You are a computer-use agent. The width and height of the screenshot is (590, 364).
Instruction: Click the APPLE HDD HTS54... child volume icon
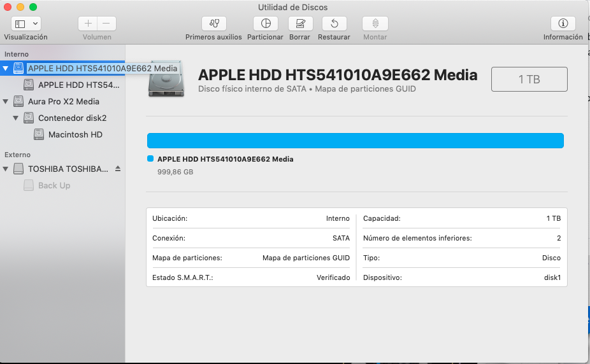pyautogui.click(x=29, y=85)
